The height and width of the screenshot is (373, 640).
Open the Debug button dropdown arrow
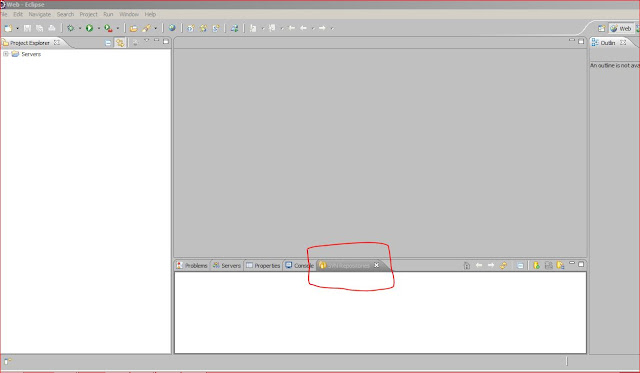point(80,28)
